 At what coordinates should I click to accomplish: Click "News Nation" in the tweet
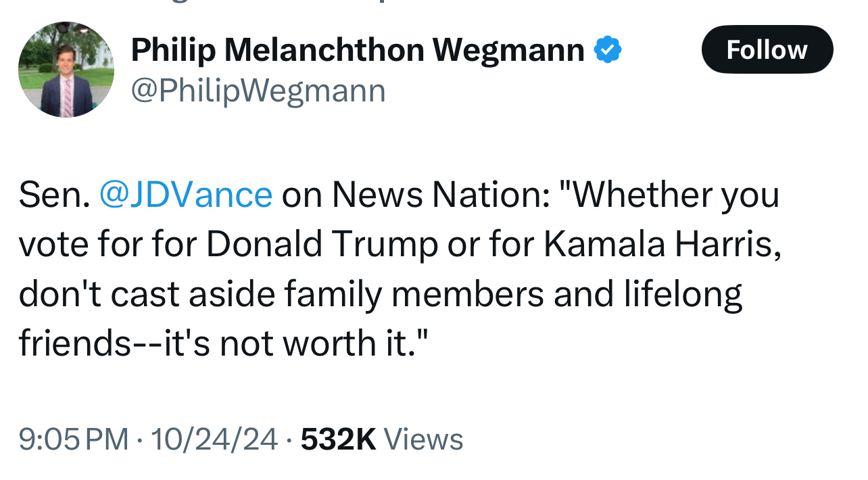[440, 195]
